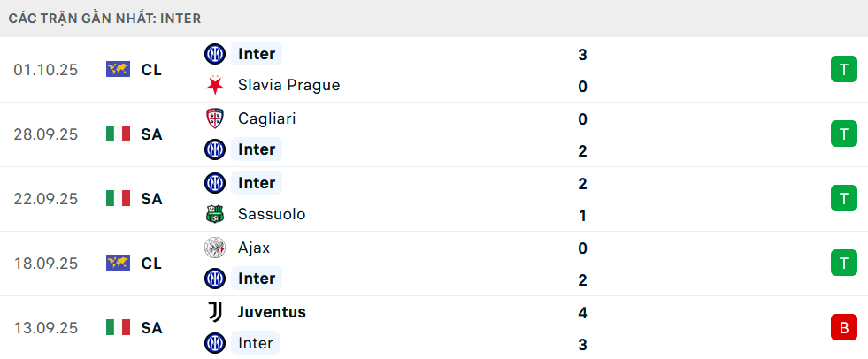Click green T badge for Slavia Prague match
Screen dimensions: 868x359
click(844, 69)
